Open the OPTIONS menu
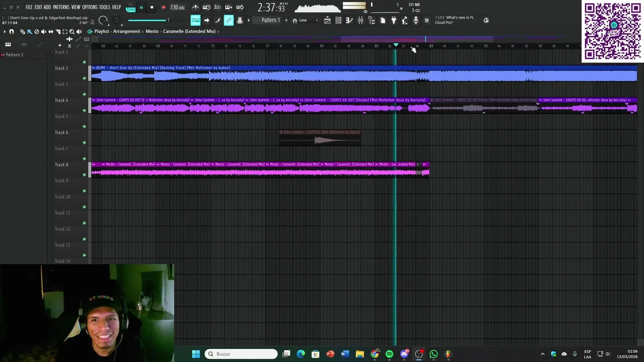The width and height of the screenshot is (644, 362). [90, 7]
